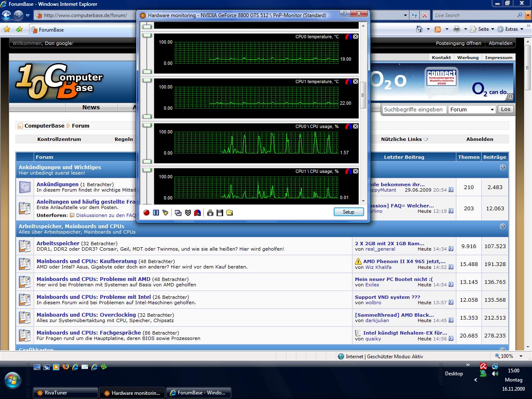This screenshot has height=399, width=532.
Task: Click magnet icon on CPU1 CPU usage graph
Action: pos(349,171)
